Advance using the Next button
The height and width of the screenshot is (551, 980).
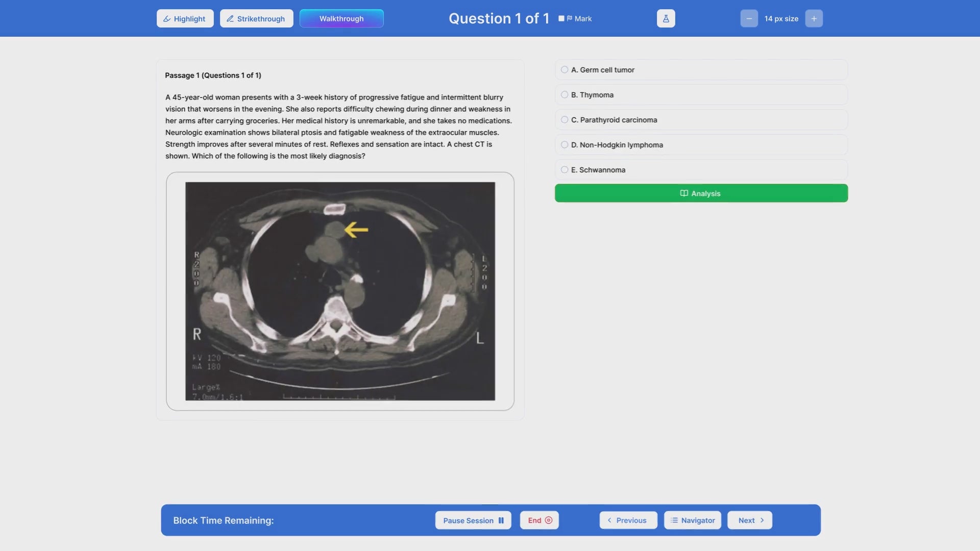pos(749,520)
